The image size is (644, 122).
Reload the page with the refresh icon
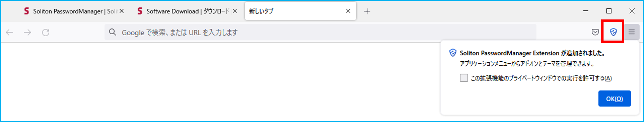[x=46, y=32]
